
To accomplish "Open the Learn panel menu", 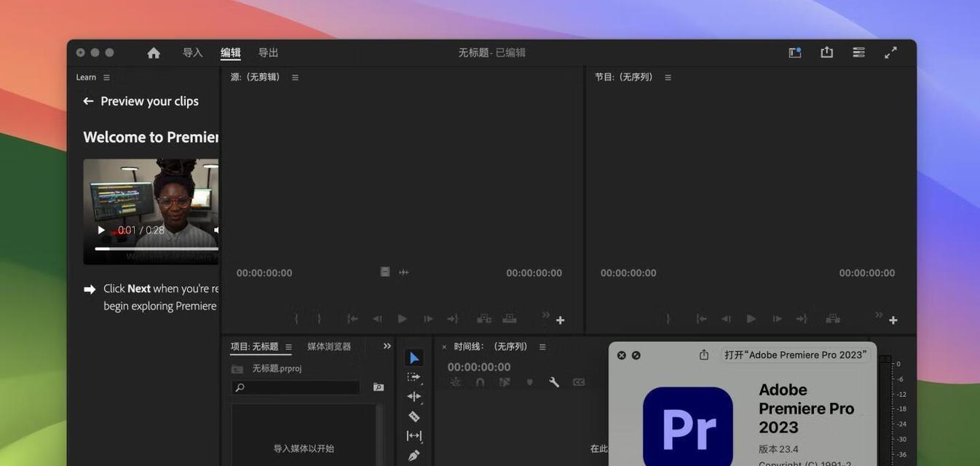I will coord(106,77).
